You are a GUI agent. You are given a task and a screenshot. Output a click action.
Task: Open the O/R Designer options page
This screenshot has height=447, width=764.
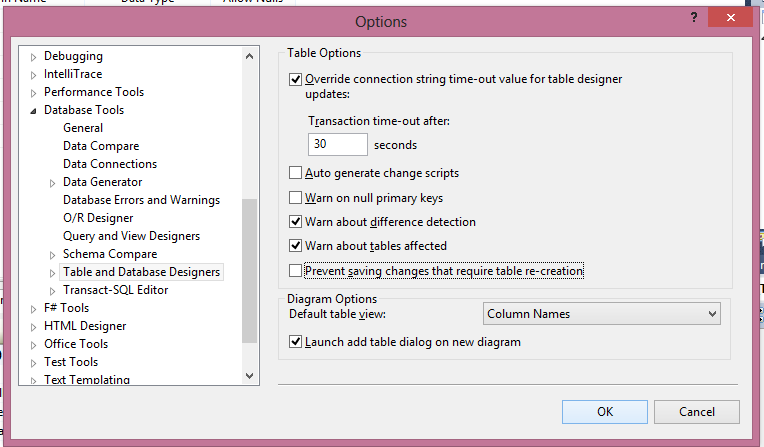[x=98, y=218]
